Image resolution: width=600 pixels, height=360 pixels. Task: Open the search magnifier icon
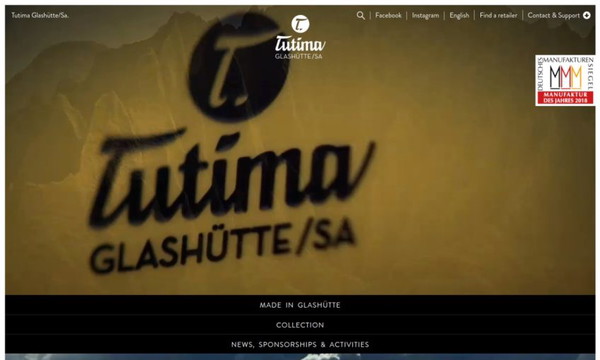360,15
